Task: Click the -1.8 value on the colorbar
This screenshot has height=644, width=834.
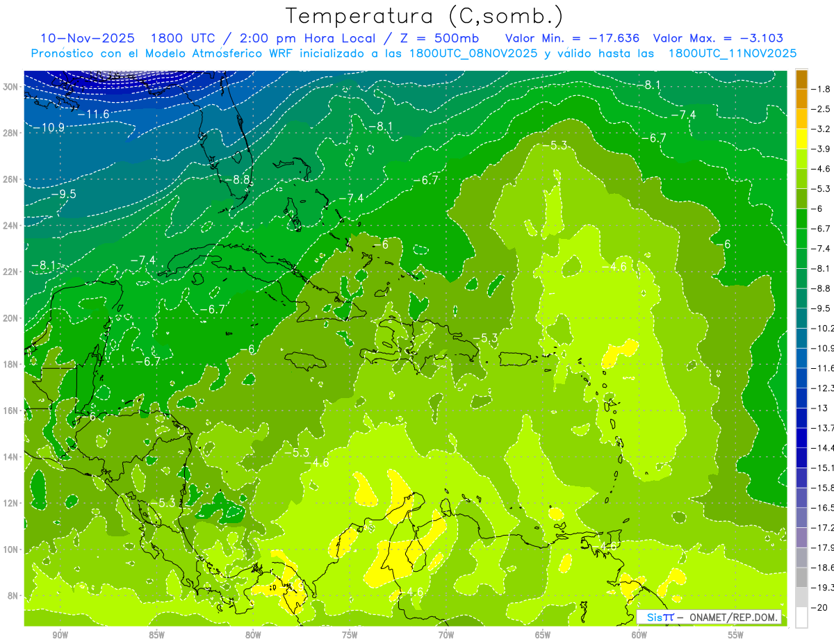Action: tap(822, 89)
